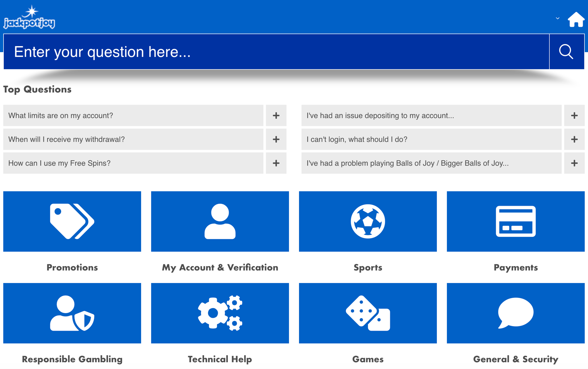Screen dimensions: 588x369
Task: Click the Jackpotjoy logo
Action: pos(29,17)
